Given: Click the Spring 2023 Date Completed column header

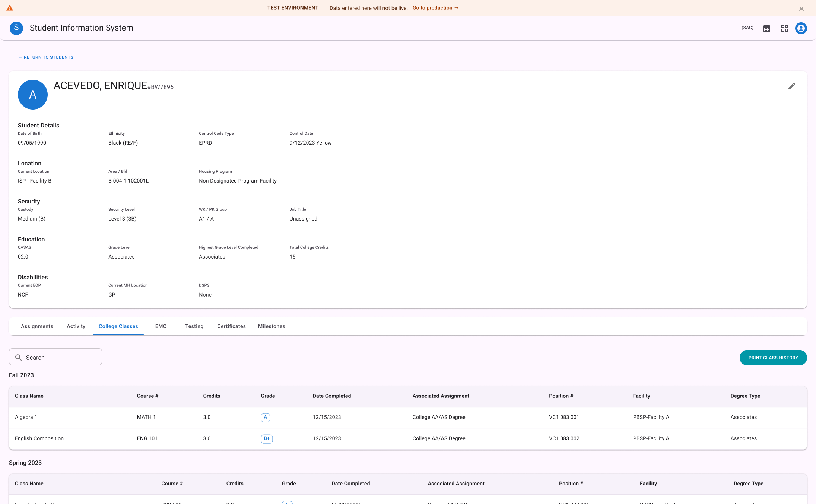Looking at the screenshot, I should 350,484.
